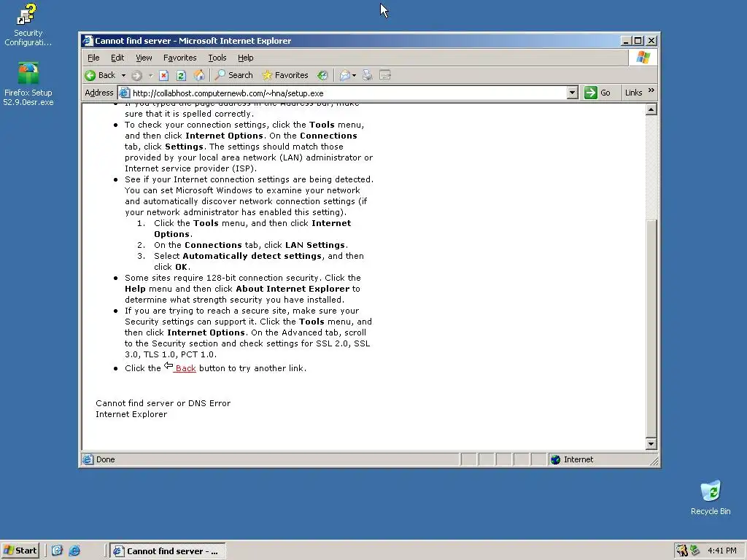
Task: Click the Search magnifier toolbar button
Action: point(234,75)
